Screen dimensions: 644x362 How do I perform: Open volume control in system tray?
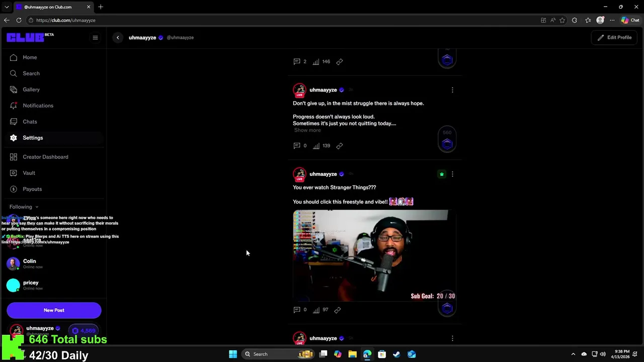pos(603,354)
